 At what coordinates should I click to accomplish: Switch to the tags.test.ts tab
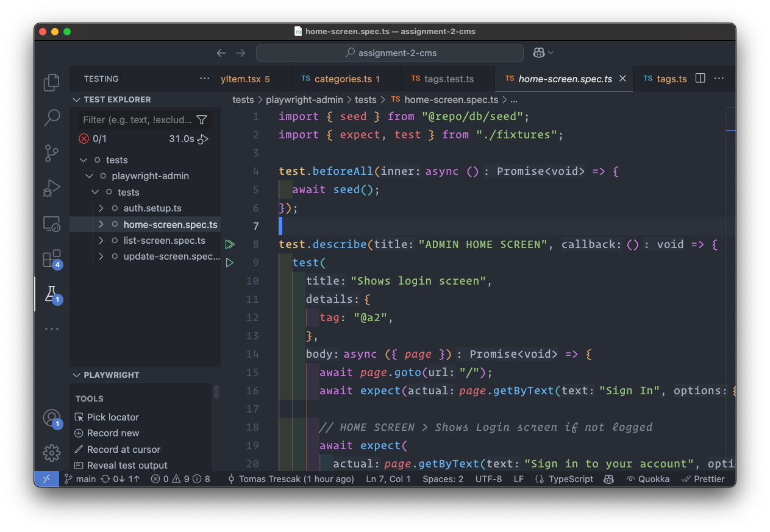click(449, 79)
